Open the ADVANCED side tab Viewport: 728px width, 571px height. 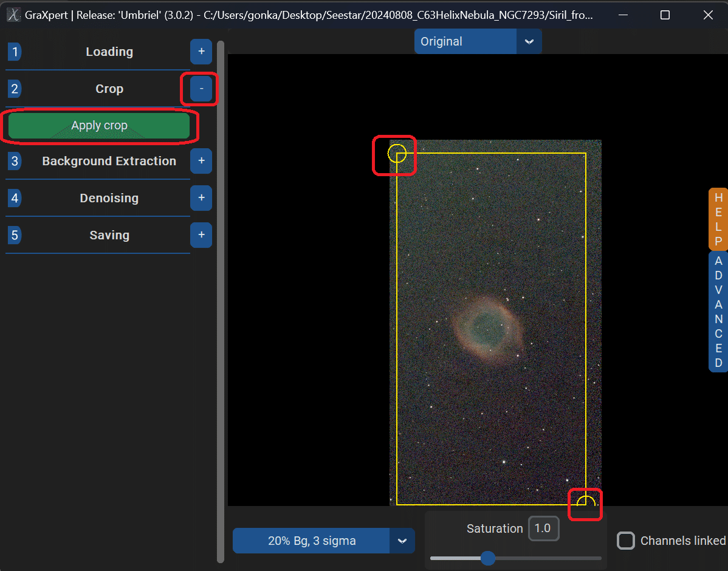[x=718, y=312]
